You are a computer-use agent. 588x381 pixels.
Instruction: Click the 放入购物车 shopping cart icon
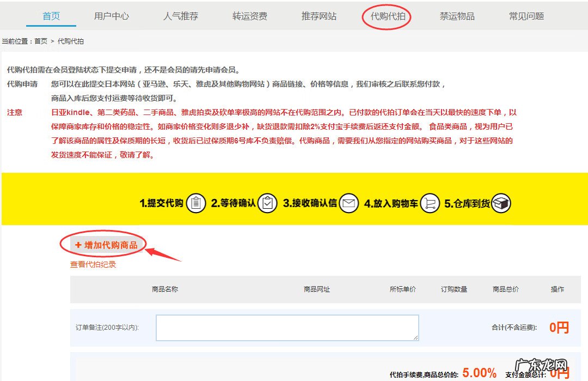tap(430, 202)
